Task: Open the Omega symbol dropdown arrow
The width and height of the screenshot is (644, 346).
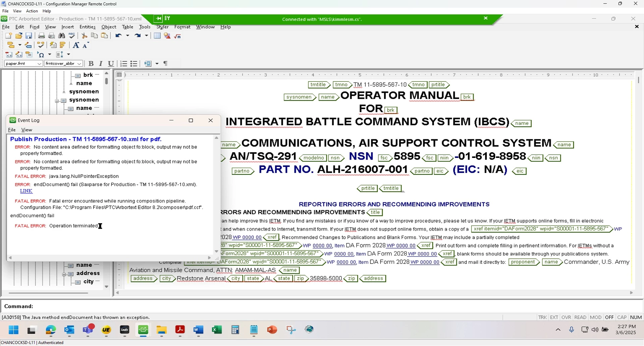Action: pos(50,55)
